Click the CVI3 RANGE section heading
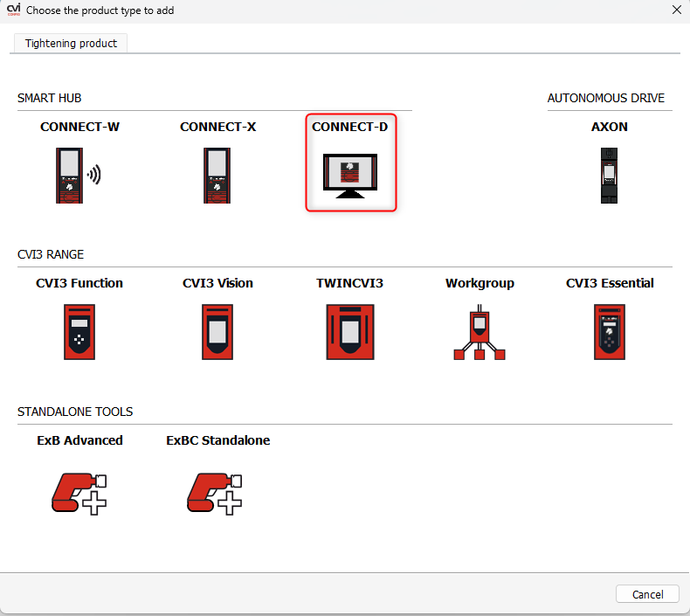Image resolution: width=690 pixels, height=616 pixels. (x=51, y=254)
